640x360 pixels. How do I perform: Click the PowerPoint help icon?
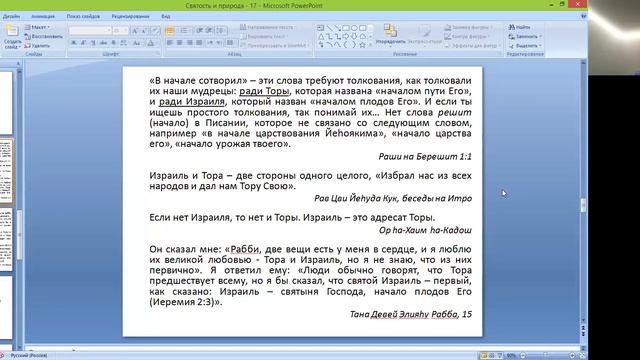click(x=584, y=16)
